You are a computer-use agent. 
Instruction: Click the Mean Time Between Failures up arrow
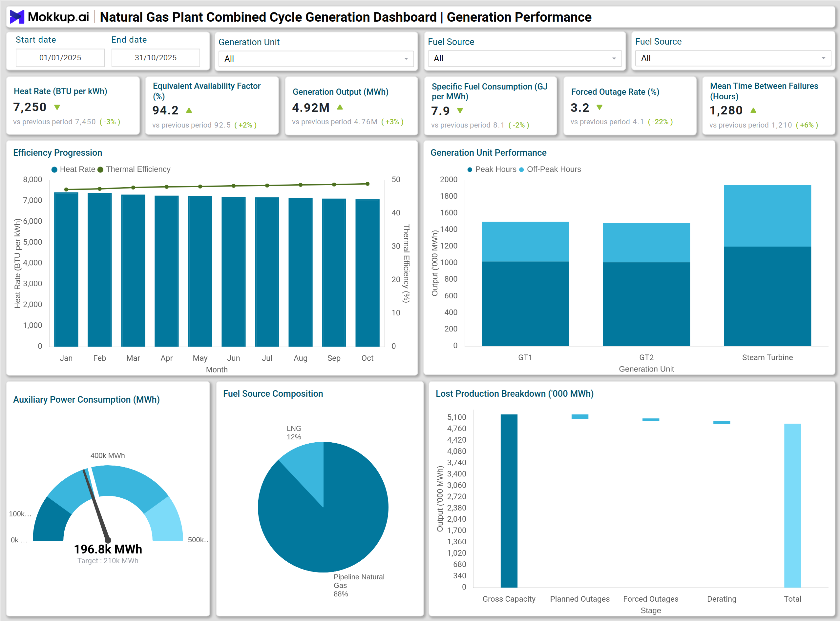point(753,110)
